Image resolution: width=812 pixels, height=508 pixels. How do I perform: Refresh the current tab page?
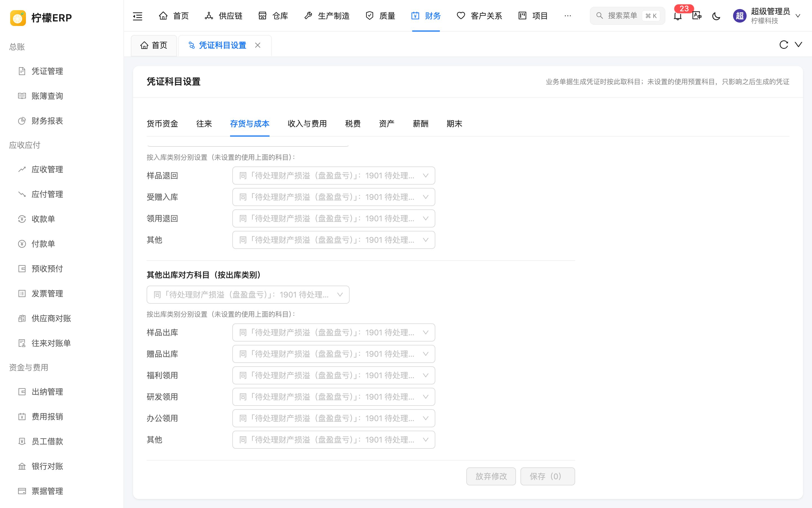(x=784, y=45)
